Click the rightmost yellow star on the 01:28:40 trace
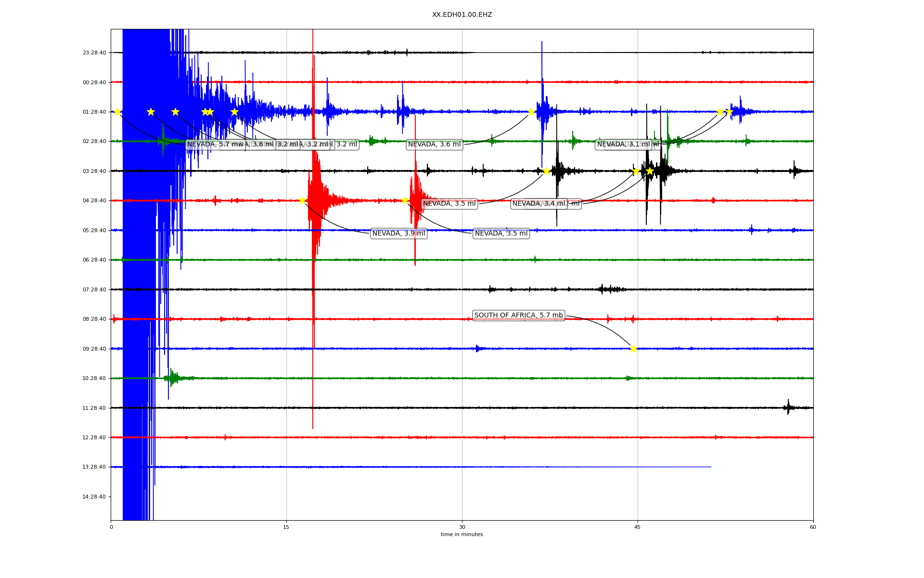Image resolution: width=924 pixels, height=578 pixels. tap(729, 112)
